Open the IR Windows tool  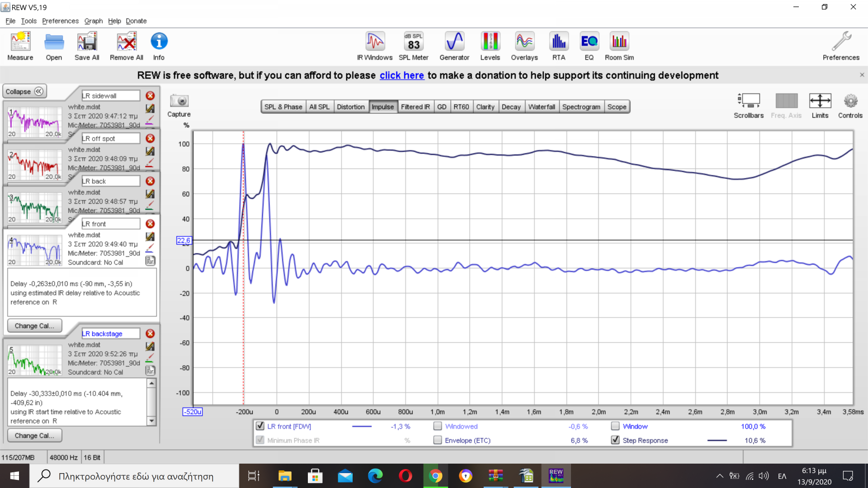tap(375, 46)
